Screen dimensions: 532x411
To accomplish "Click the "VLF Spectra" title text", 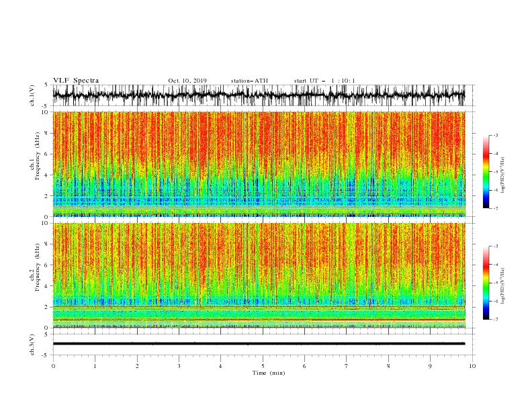I will 76,81.
